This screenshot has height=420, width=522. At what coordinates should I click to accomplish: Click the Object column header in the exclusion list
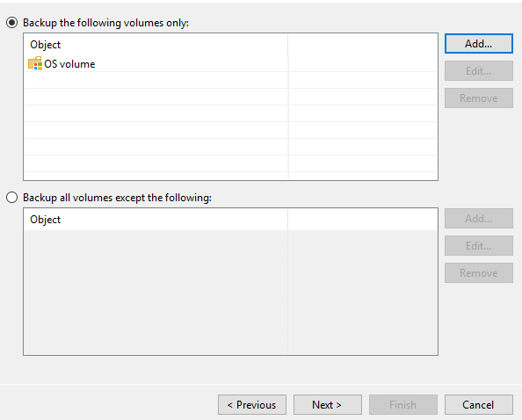[156, 220]
